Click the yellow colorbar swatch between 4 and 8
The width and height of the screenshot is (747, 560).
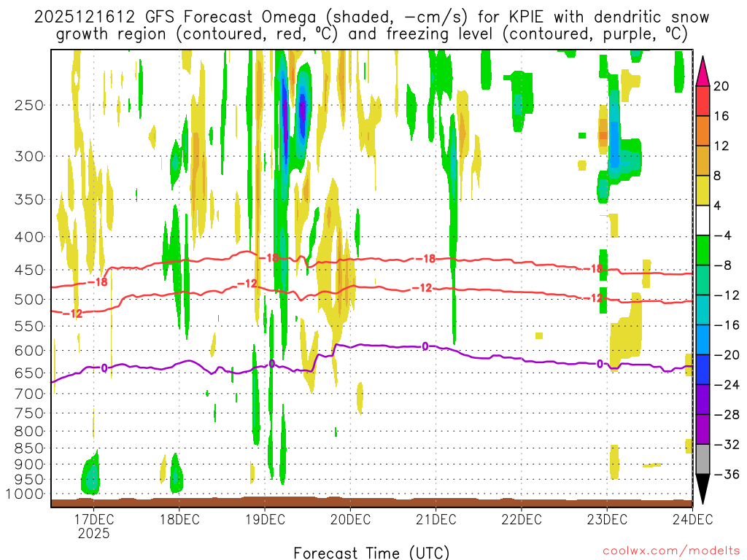coord(703,190)
